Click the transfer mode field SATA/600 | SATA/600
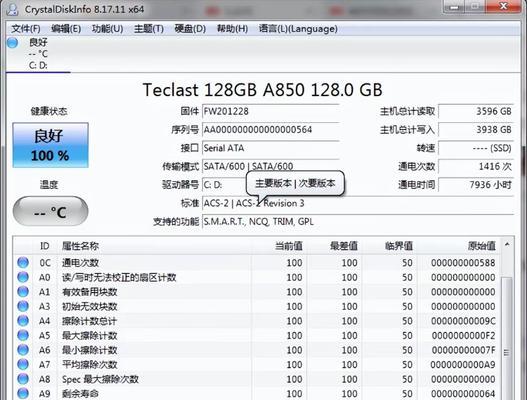Viewport: 527px width, 400px height. point(271,166)
